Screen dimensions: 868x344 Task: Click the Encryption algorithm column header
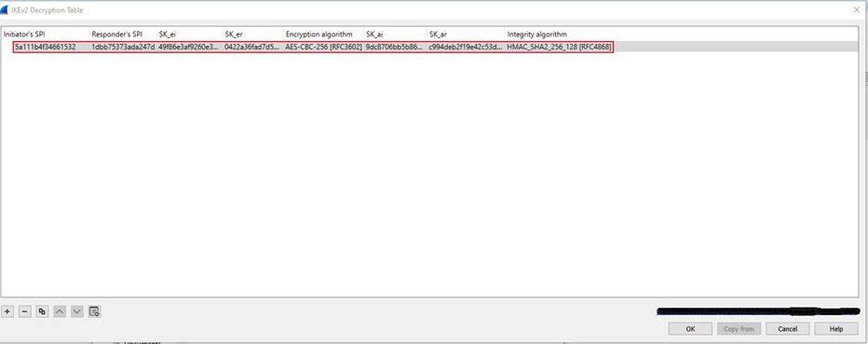coord(323,34)
